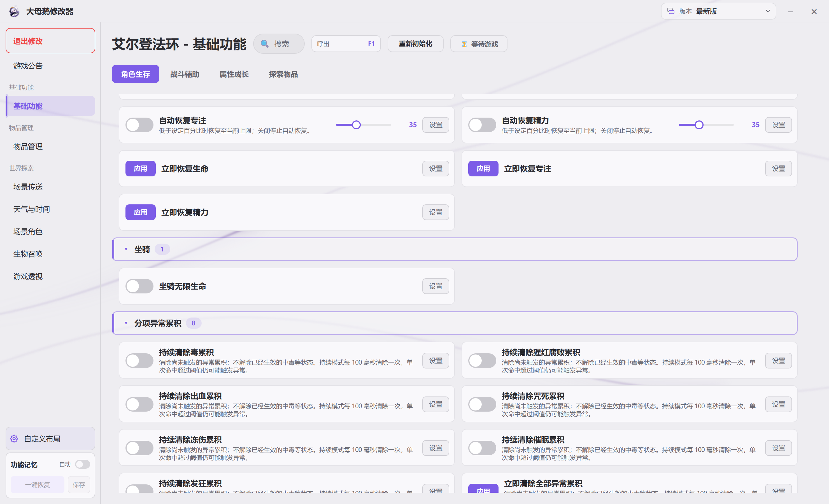Adjust the 自动恢复专注 percentage slider

click(x=363, y=125)
